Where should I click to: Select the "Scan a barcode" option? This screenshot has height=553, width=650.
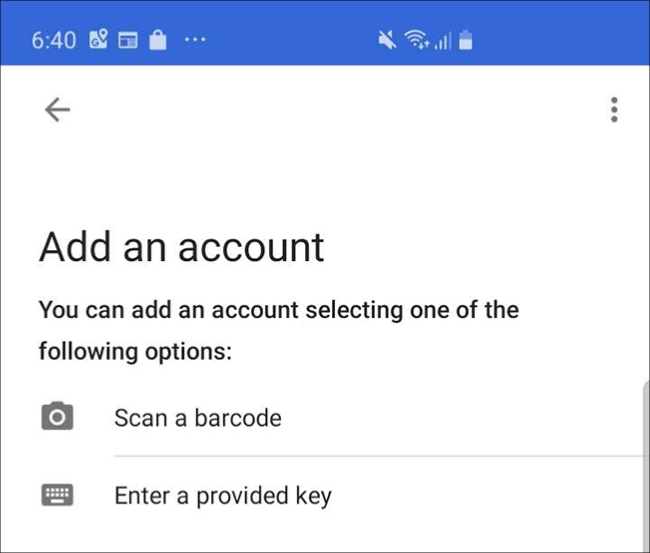197,417
